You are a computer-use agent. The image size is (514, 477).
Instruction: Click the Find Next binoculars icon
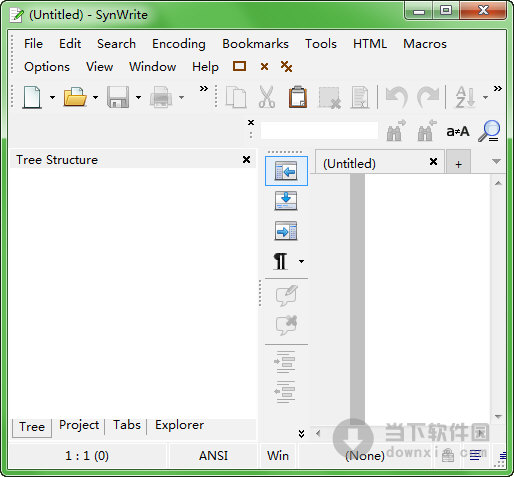coord(396,130)
